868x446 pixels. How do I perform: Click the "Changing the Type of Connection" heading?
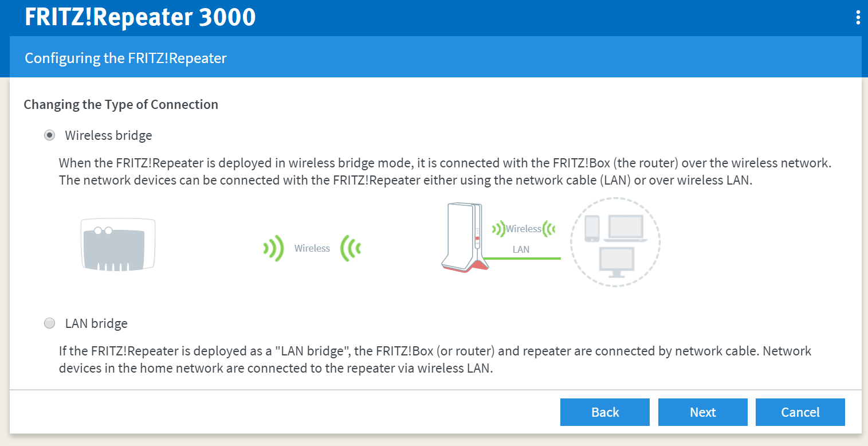pos(121,105)
